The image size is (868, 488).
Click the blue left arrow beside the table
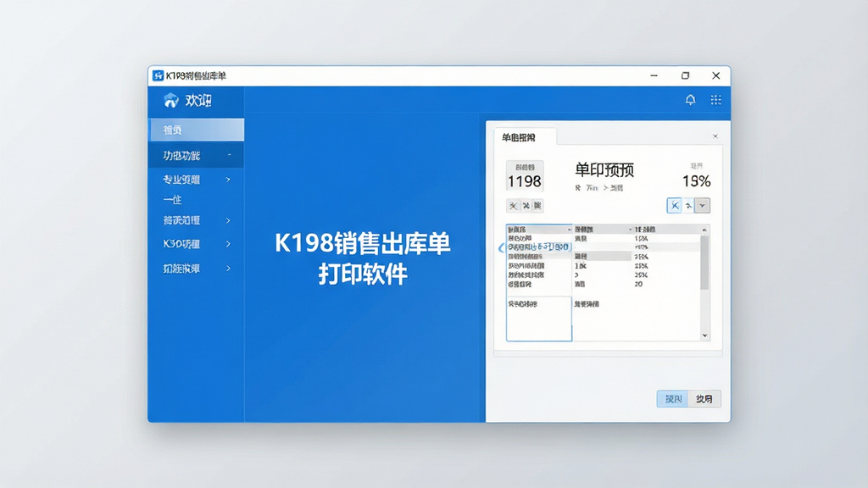[x=502, y=248]
